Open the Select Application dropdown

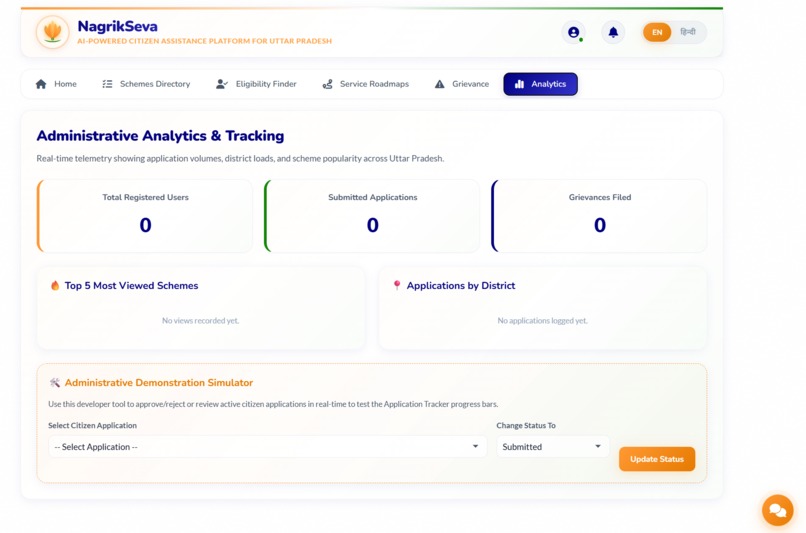click(x=267, y=447)
